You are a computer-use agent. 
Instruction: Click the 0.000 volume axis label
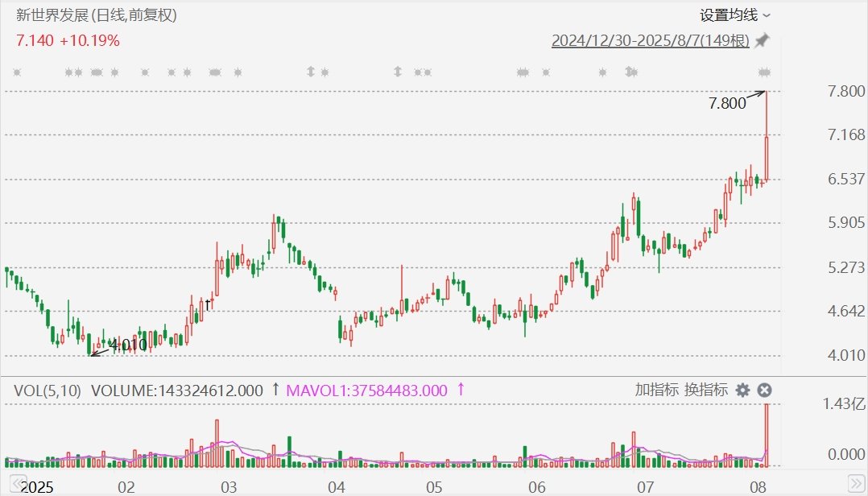(x=846, y=454)
